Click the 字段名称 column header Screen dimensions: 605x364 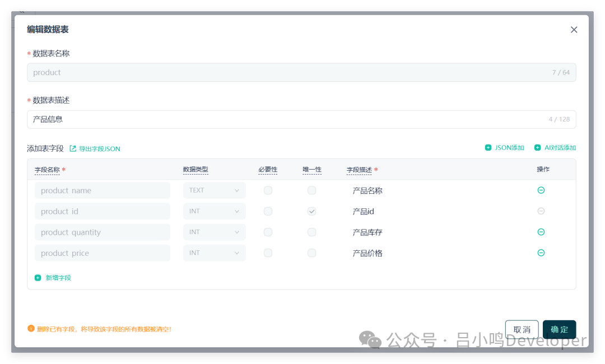[x=47, y=170]
